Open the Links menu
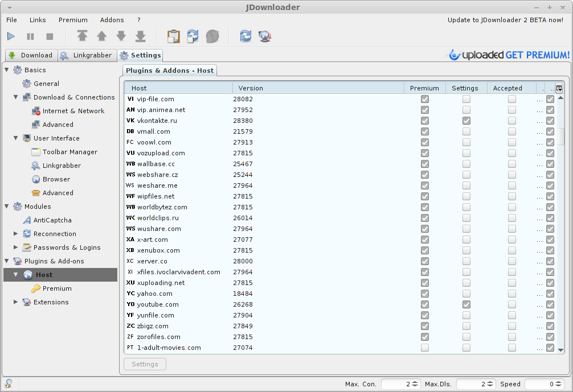The image size is (573, 392). [38, 20]
